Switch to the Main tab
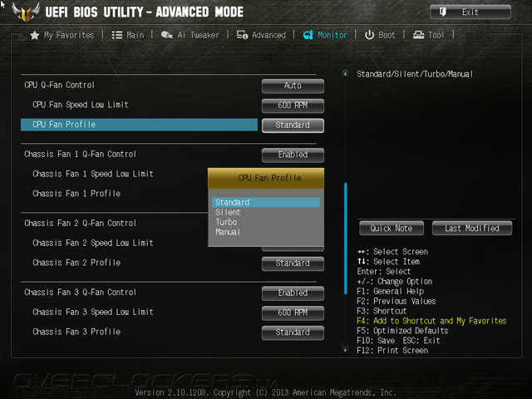Viewport: 532px width, 399px height. 128,35
